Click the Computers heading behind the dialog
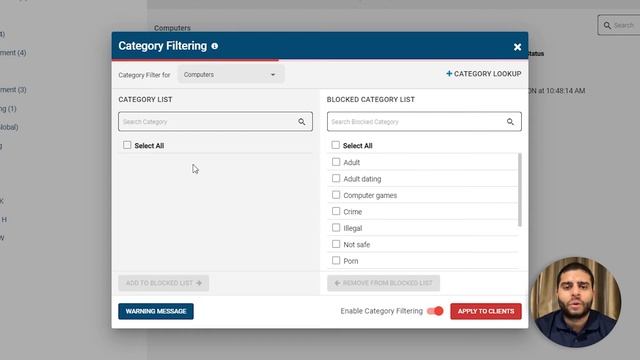This screenshot has height=360, width=640. [x=172, y=28]
